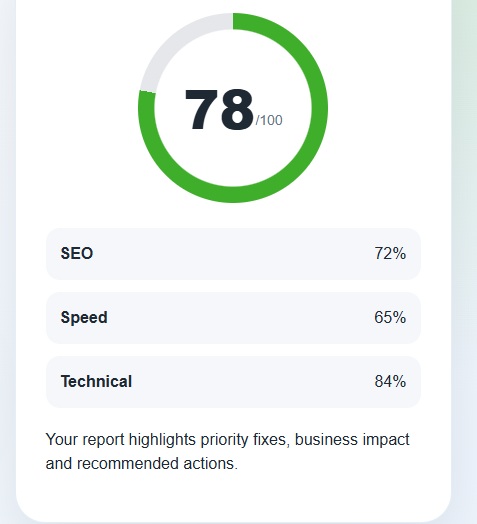
Task: Click the phrase "business impact" in the description
Action: tap(352, 440)
